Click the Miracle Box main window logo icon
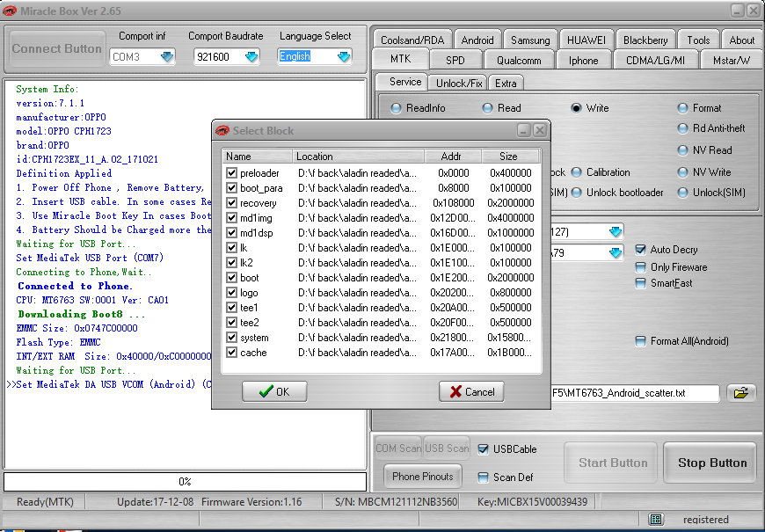Viewport: 765px width, 532px height. click(x=9, y=11)
